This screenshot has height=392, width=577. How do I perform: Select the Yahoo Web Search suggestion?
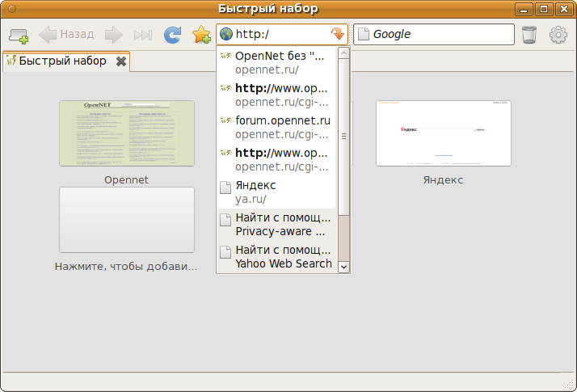[276, 257]
